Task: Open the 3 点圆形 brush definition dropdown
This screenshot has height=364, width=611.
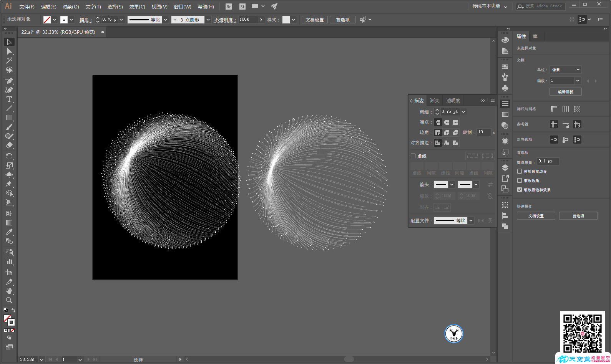Action: click(208, 20)
